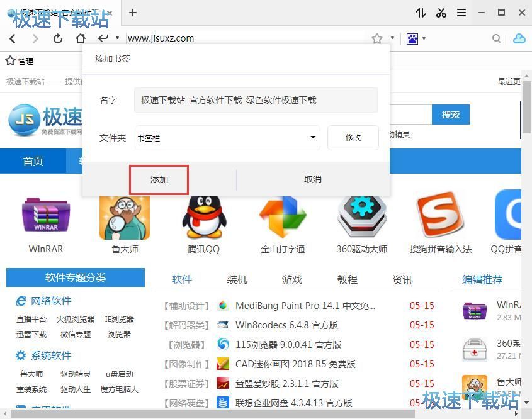This screenshot has width=532, height=419.
Task: Cancel the bookmark dialog with 取消
Action: [x=312, y=179]
